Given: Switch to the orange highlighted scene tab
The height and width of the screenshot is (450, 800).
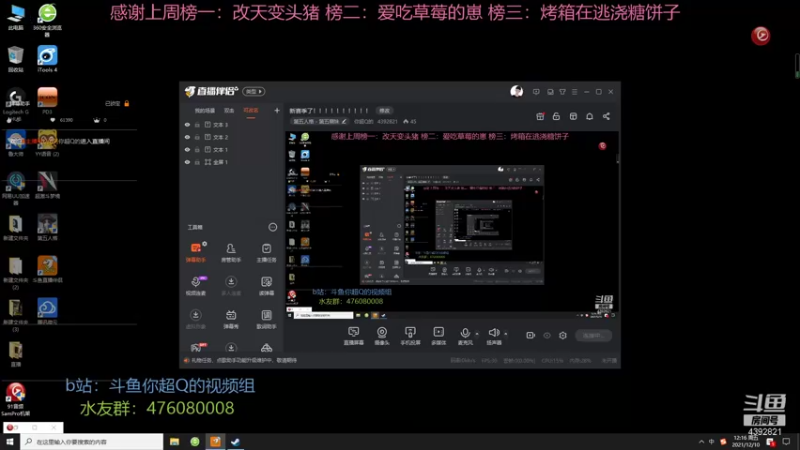Looking at the screenshot, I should click(251, 110).
